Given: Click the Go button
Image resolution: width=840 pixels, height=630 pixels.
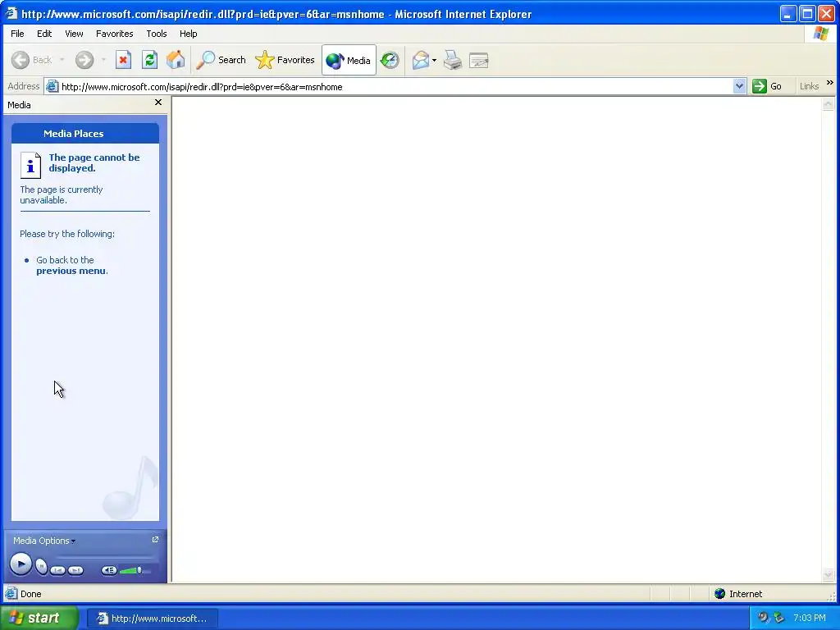Looking at the screenshot, I should pos(767,86).
